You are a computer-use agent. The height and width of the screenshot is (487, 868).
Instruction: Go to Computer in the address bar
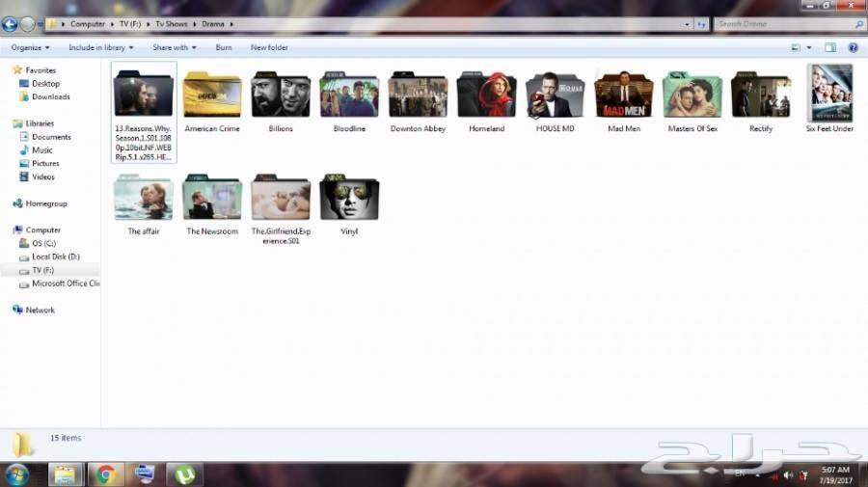88,24
